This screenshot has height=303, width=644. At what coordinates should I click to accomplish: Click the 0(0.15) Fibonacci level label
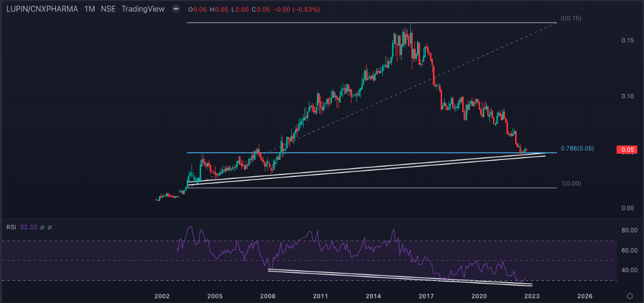(571, 18)
